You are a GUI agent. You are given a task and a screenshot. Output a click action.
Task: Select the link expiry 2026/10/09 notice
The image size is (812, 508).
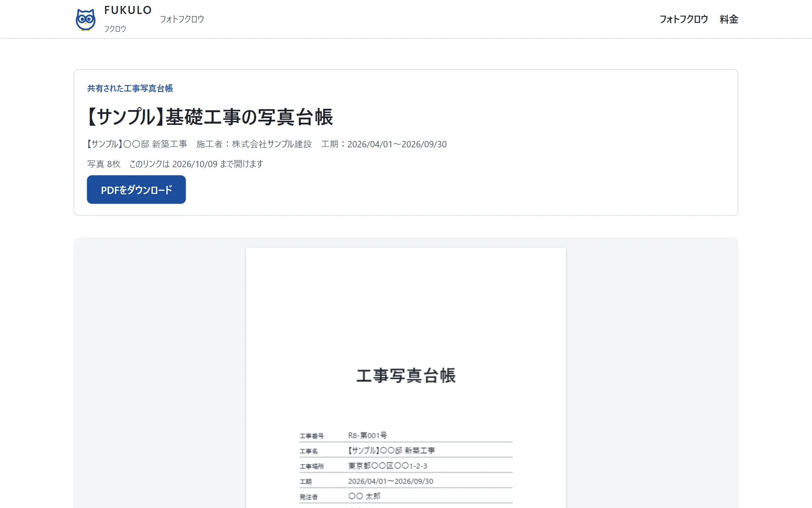(196, 164)
